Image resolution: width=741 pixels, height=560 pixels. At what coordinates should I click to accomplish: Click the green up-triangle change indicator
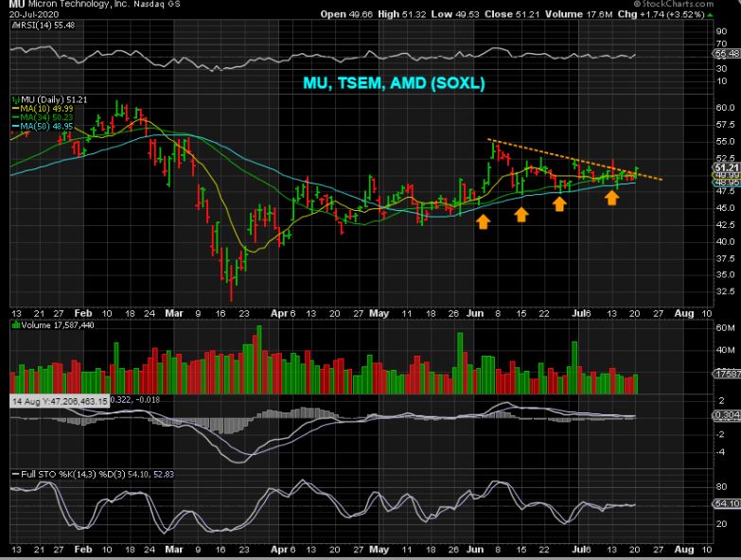point(710,15)
